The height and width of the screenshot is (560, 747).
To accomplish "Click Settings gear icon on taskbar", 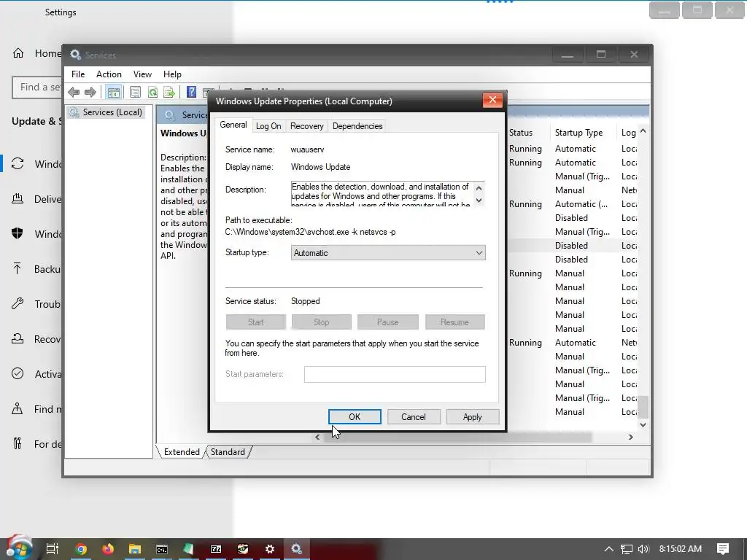I will click(x=270, y=549).
